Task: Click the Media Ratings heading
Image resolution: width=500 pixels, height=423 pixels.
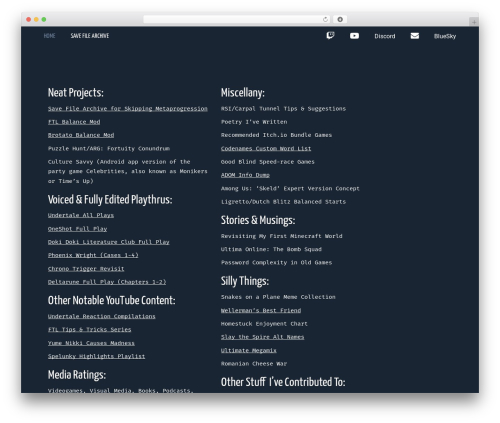Action: tap(77, 375)
